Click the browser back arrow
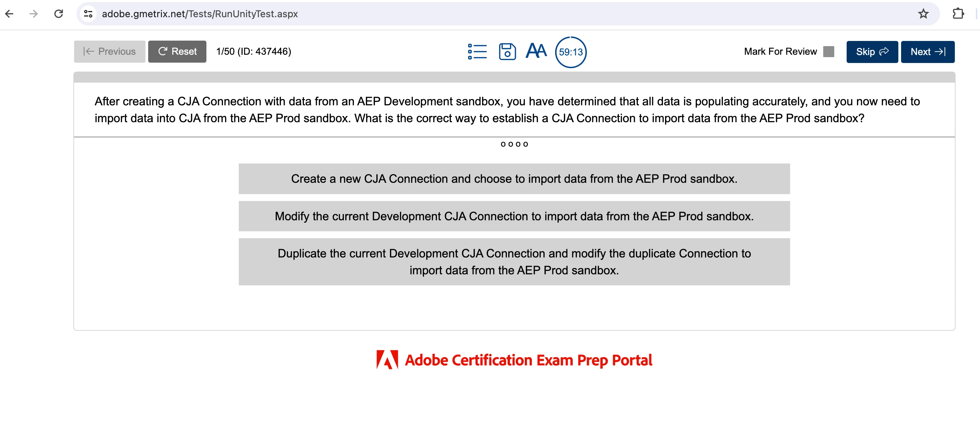This screenshot has width=980, height=433. (10, 14)
